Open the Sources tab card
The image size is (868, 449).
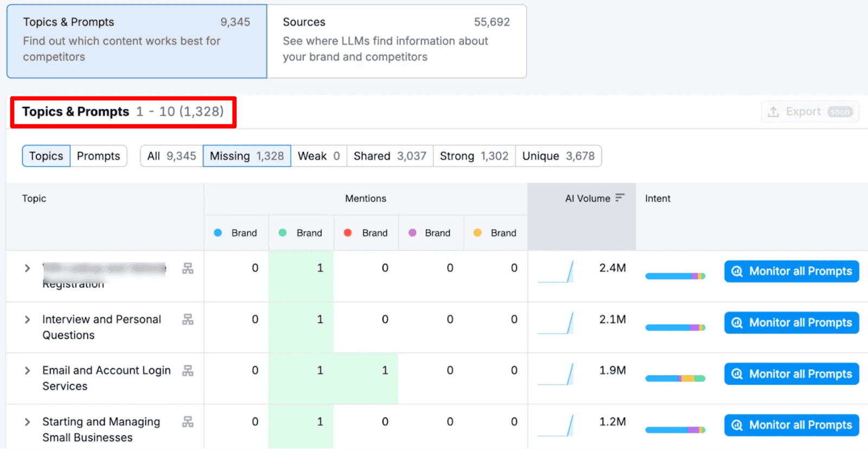click(396, 41)
